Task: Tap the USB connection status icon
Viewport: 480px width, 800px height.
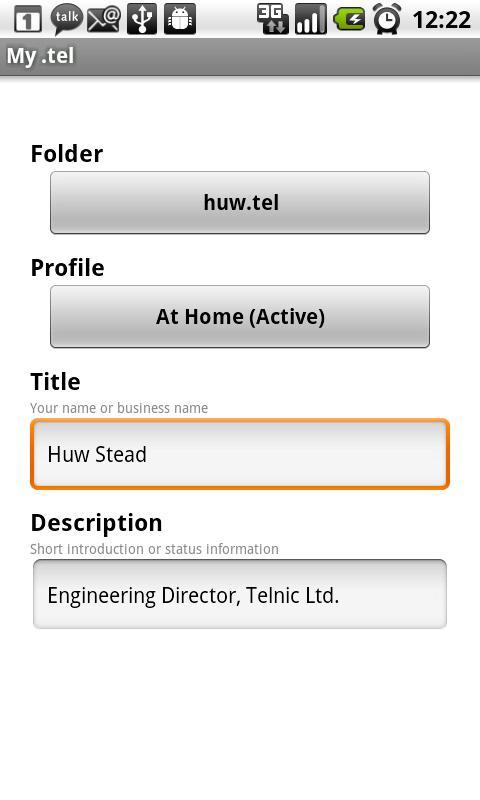Action: [x=142, y=19]
